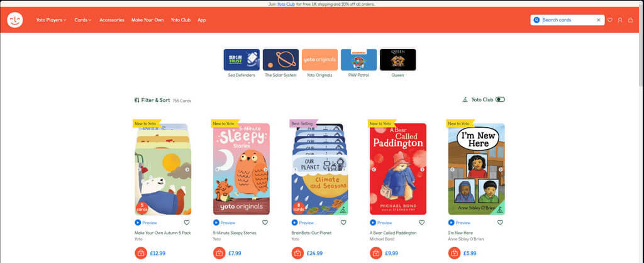Viewport: 644px width, 263px height.
Task: Open the shopping basket icon in header
Action: point(630,20)
